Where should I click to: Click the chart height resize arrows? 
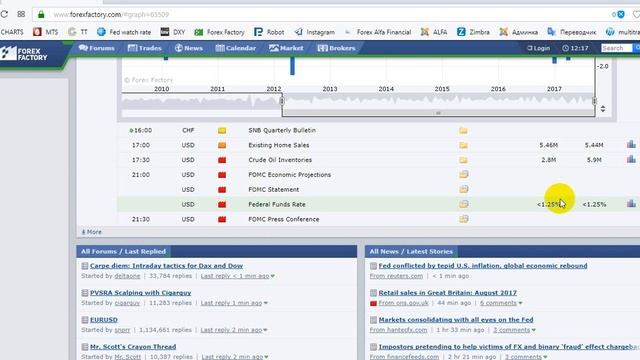click(x=603, y=109)
